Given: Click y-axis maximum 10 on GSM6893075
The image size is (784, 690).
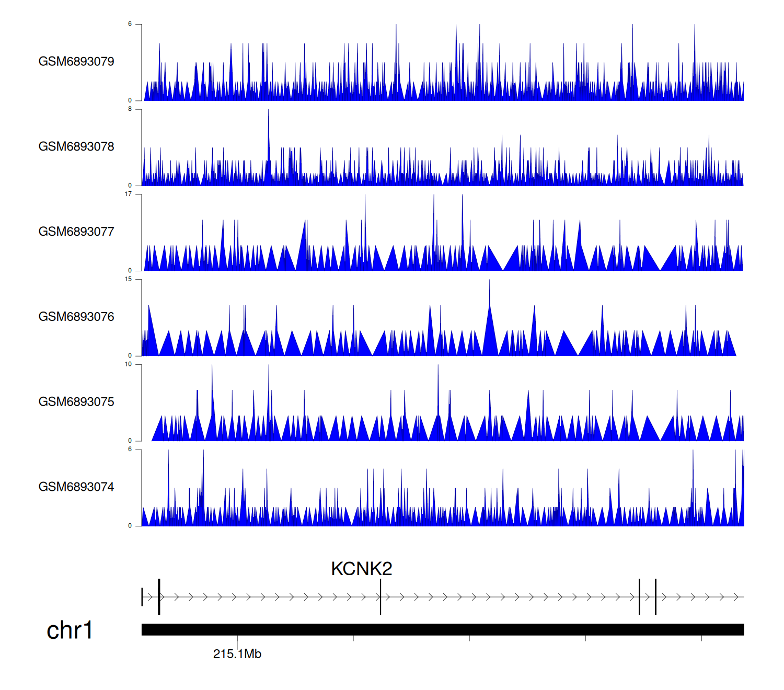Looking at the screenshot, I should (x=128, y=364).
